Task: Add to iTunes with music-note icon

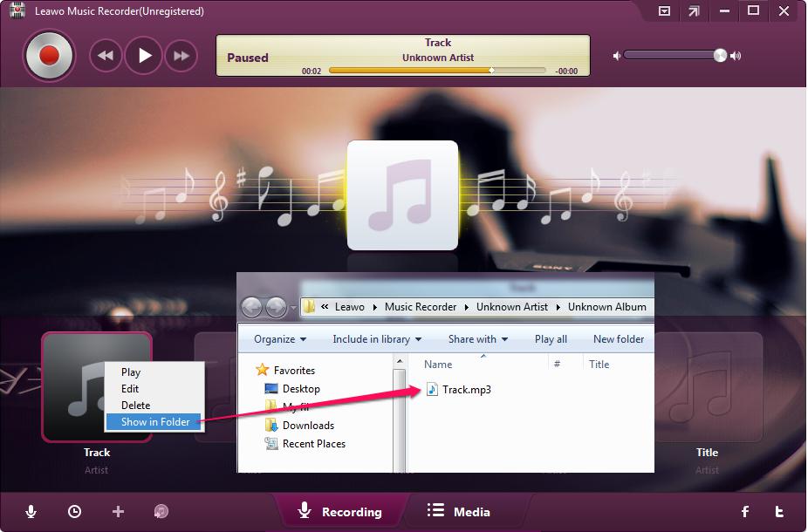Action: (161, 511)
